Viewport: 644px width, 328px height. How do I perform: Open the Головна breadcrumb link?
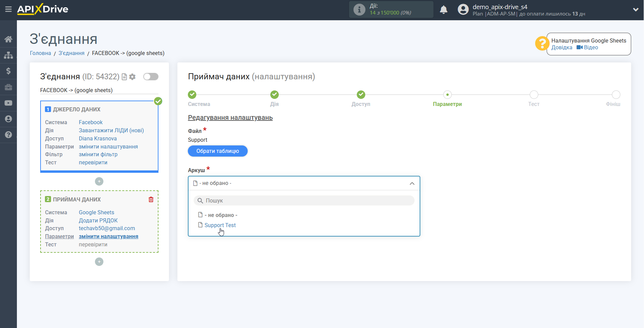[41, 53]
